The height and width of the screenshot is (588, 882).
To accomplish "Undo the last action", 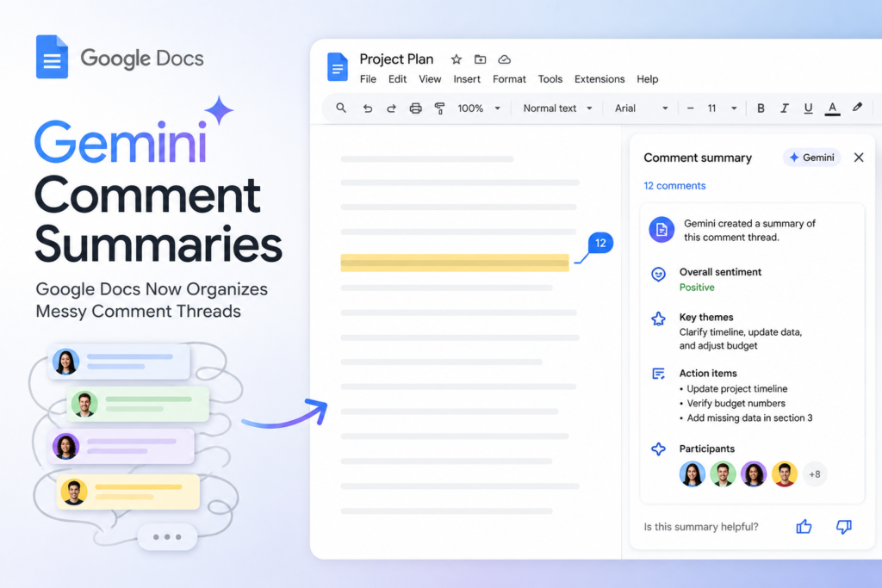I will click(367, 108).
